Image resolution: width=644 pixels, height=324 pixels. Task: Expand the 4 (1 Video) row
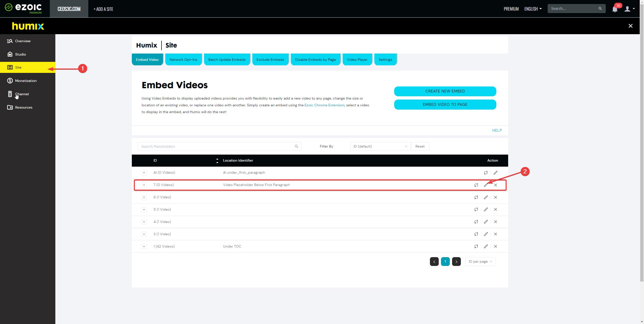144,222
